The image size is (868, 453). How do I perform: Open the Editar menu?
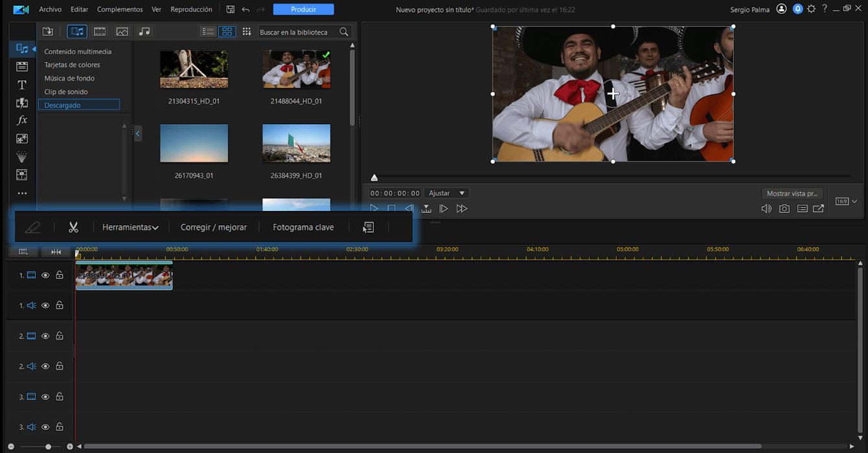tap(79, 10)
